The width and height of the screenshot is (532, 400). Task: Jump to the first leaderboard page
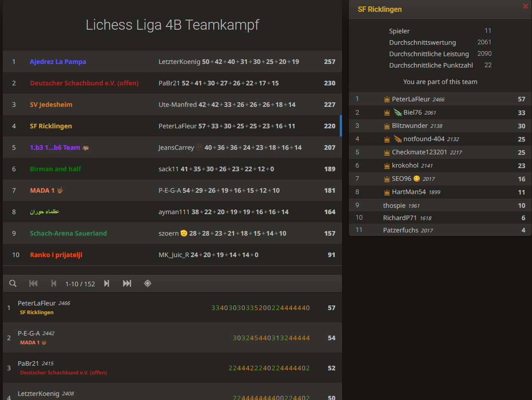coord(33,283)
